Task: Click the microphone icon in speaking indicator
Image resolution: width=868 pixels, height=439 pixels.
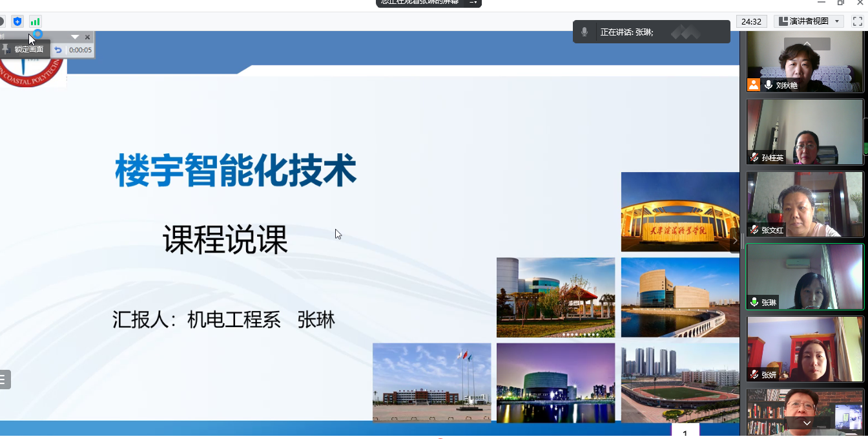Action: click(x=584, y=32)
